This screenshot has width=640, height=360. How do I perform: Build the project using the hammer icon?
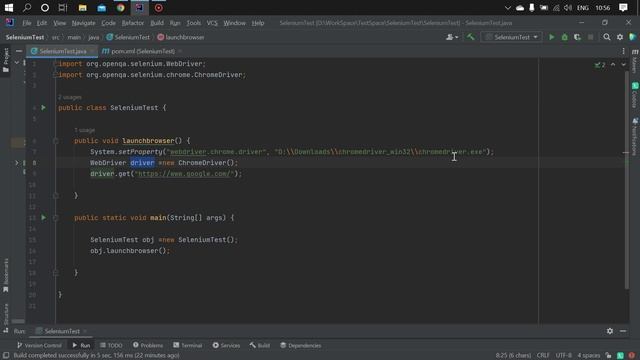[471, 37]
